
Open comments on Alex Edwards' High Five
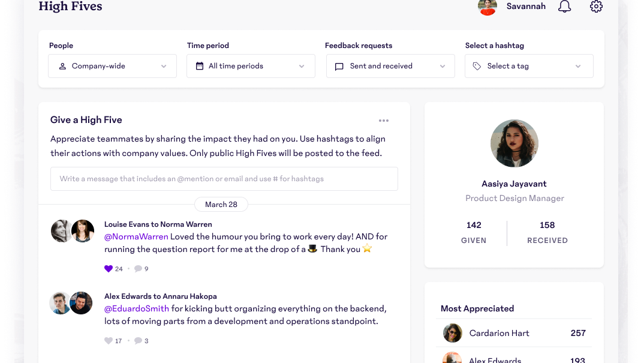[139, 341]
